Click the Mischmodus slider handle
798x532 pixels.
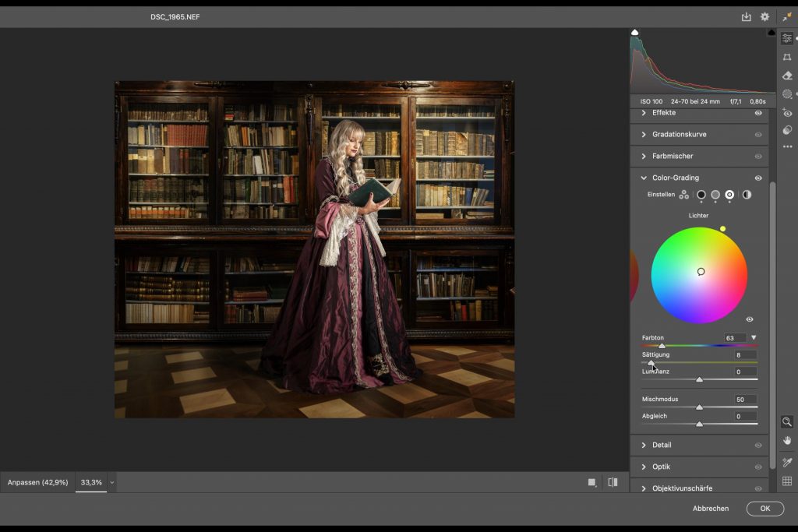[x=699, y=407]
